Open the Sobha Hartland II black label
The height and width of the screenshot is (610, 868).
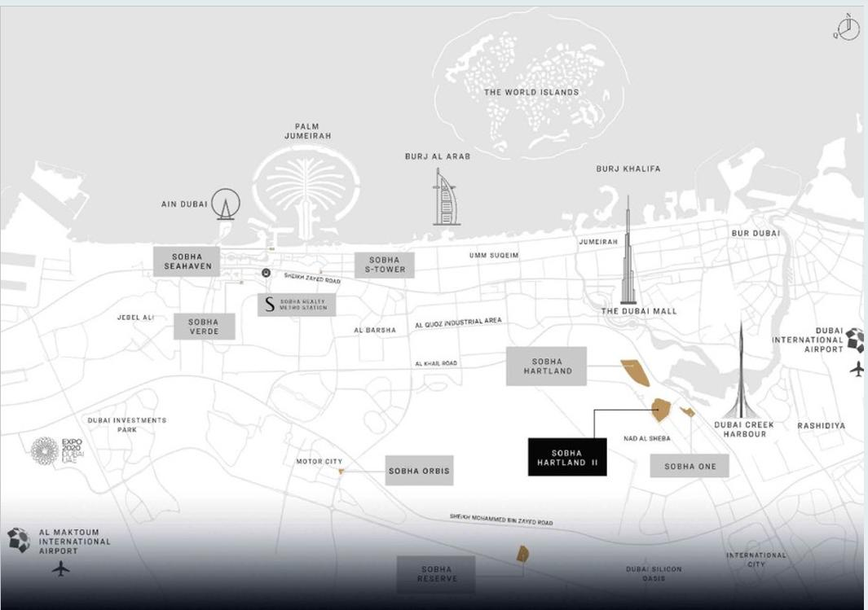point(566,457)
